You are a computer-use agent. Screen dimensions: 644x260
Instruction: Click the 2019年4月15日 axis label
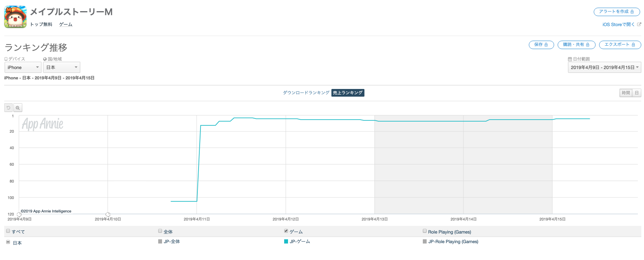tap(553, 219)
